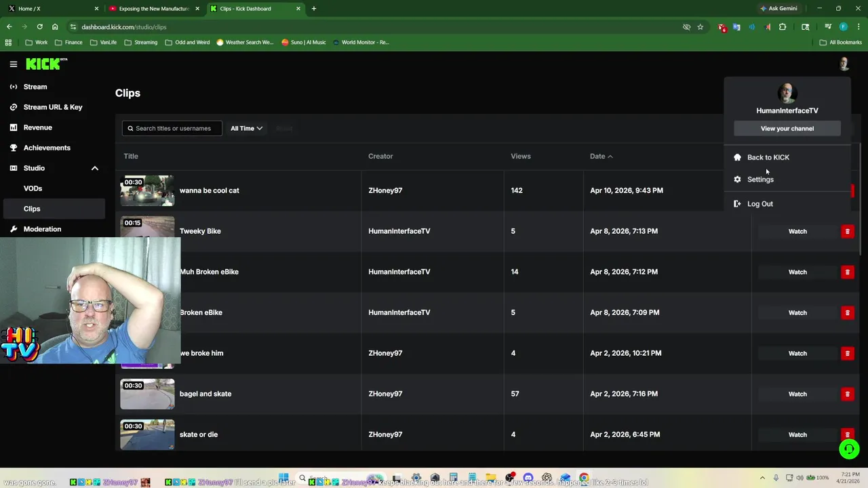Image resolution: width=868 pixels, height=488 pixels.
Task: Click the browser address bar
Action: point(380,27)
